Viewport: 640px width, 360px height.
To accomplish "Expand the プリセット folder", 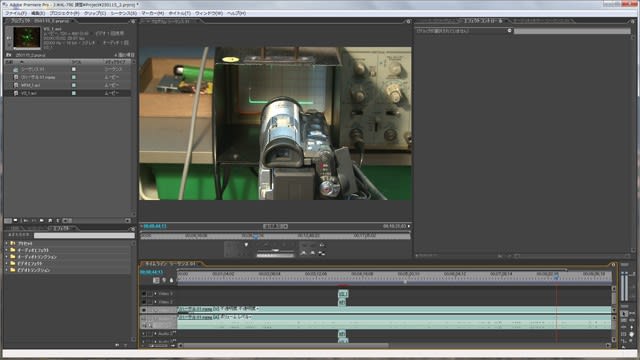I will tap(7, 243).
